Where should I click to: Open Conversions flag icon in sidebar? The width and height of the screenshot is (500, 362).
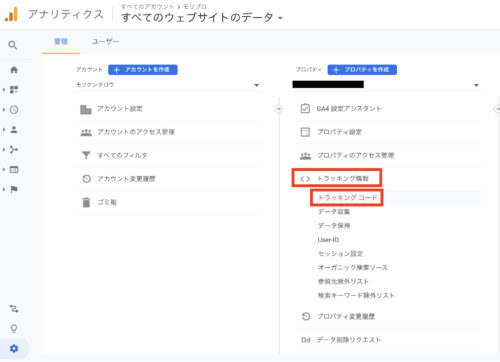point(14,190)
